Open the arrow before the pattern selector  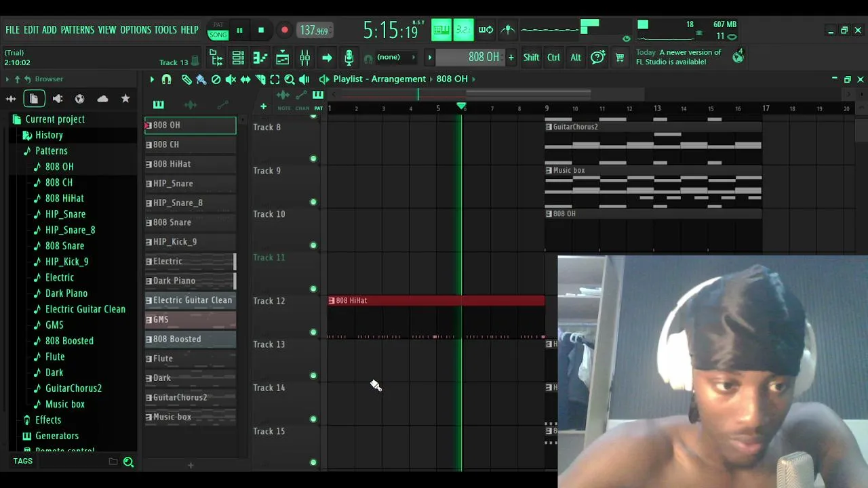tap(430, 58)
